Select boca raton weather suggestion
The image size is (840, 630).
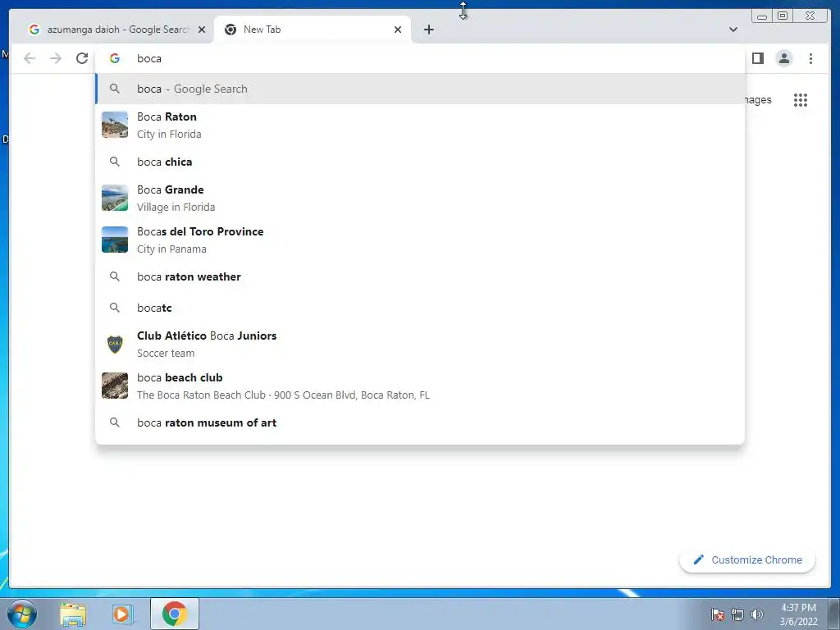click(x=420, y=277)
